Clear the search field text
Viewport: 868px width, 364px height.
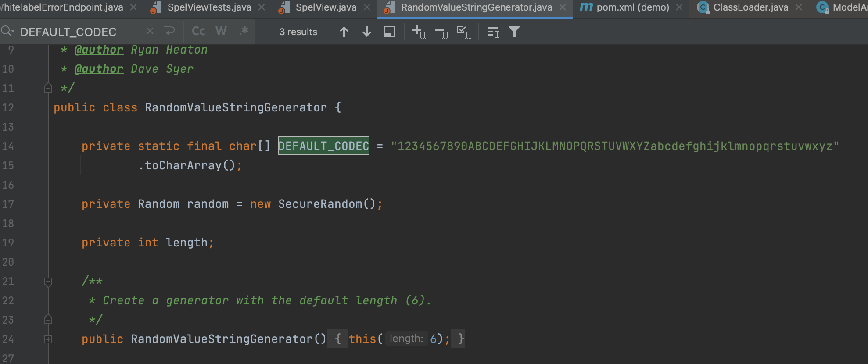click(150, 31)
